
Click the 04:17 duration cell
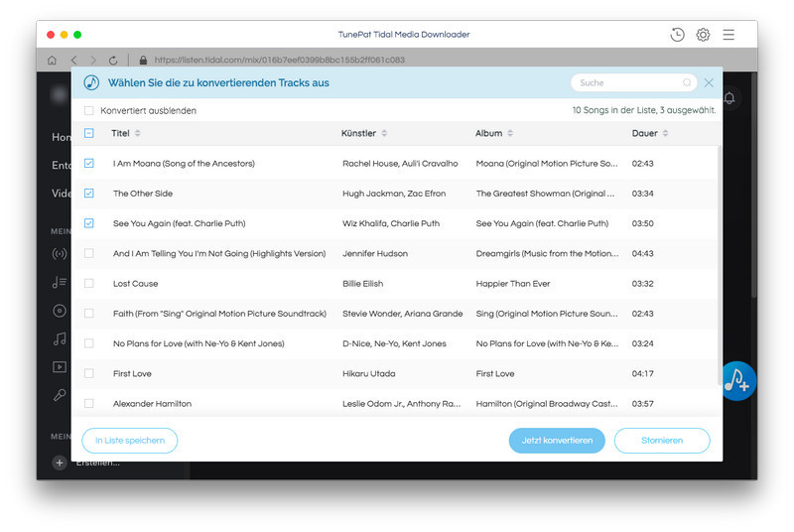click(x=642, y=373)
